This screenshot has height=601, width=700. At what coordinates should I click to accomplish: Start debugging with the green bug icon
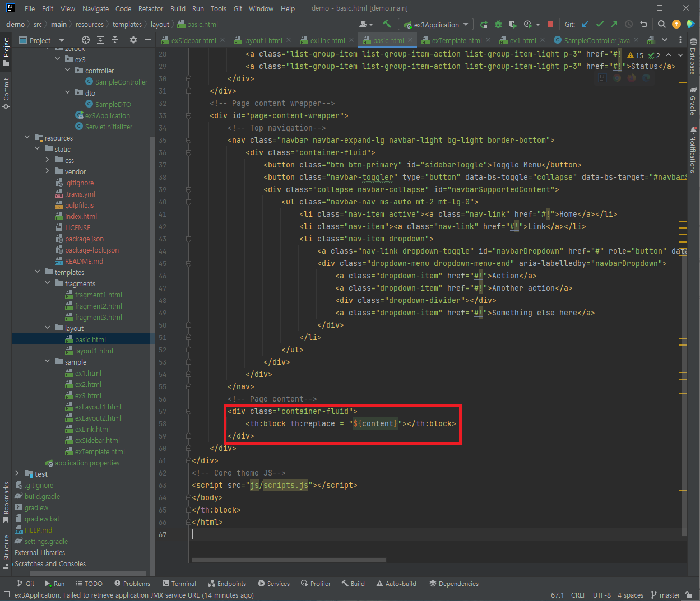[498, 24]
